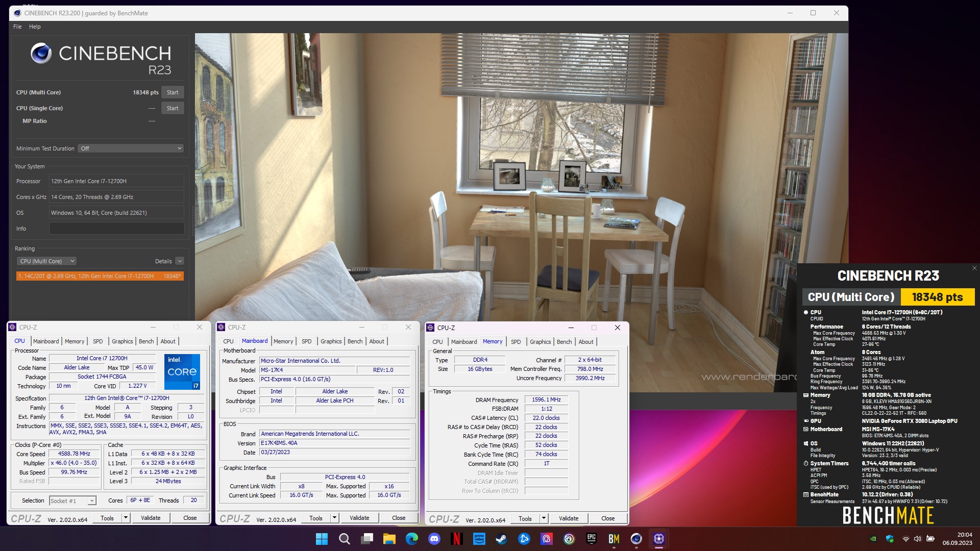Open Tools dropdown arrow in first CPU-Z
This screenshot has width=980, height=551.
pos(126,518)
